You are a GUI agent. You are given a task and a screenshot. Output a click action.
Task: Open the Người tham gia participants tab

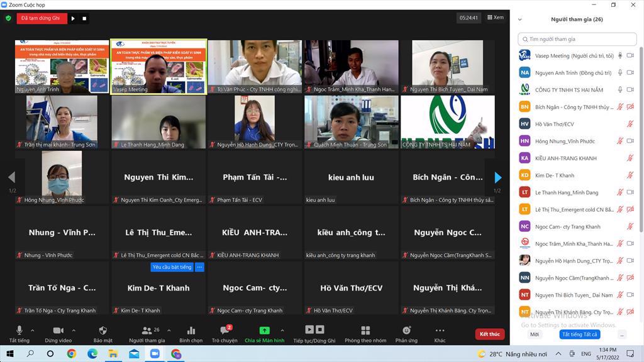[147, 331]
